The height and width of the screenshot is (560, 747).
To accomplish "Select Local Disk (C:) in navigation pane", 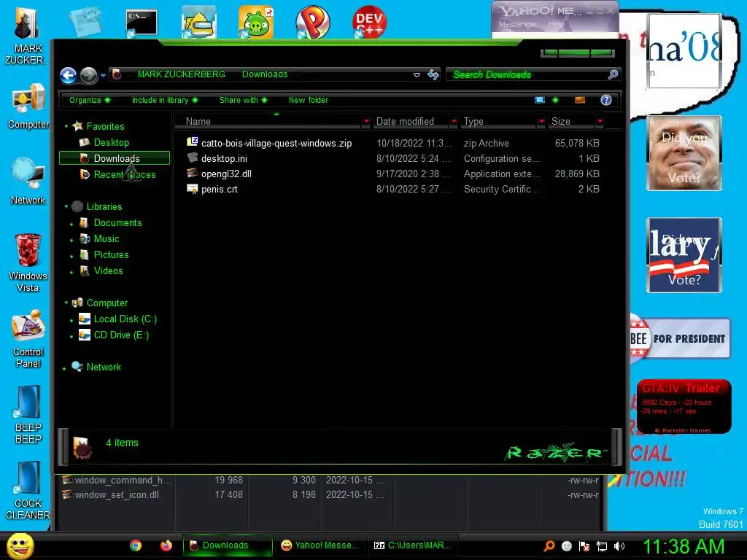I will click(125, 319).
